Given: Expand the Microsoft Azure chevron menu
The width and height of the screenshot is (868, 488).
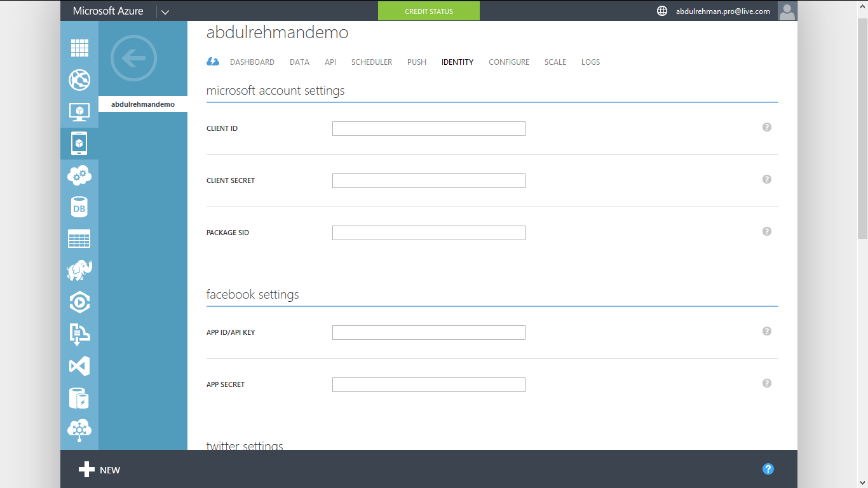Looking at the screenshot, I should click(165, 11).
